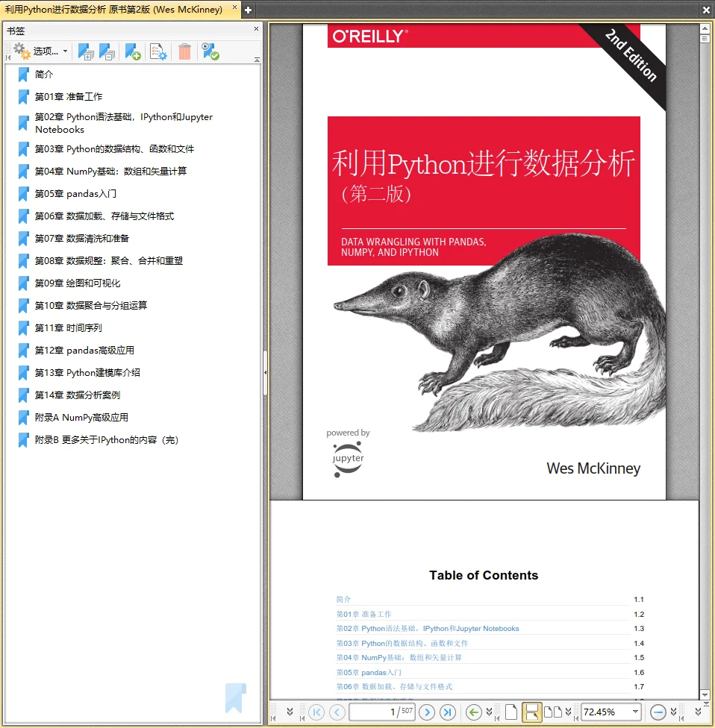Collapse the bookmark panel via splitter arrow

[265, 372]
